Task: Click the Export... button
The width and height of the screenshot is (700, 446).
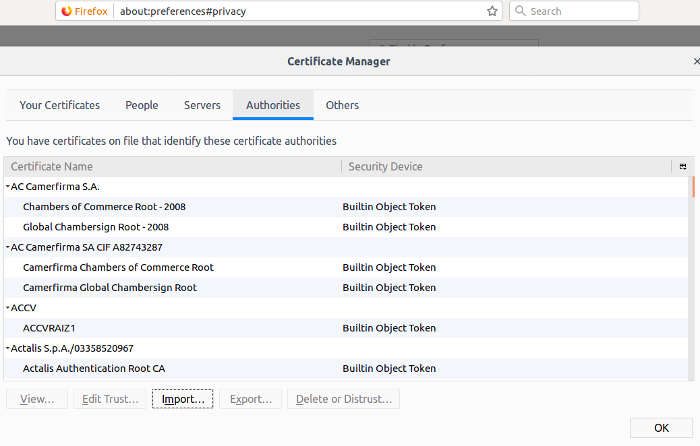Action: point(250,399)
